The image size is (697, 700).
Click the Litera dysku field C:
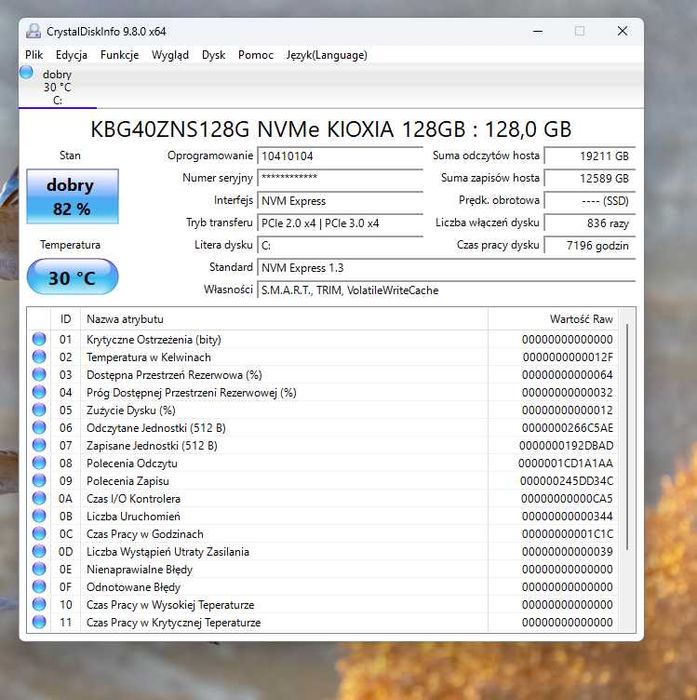(x=340, y=246)
